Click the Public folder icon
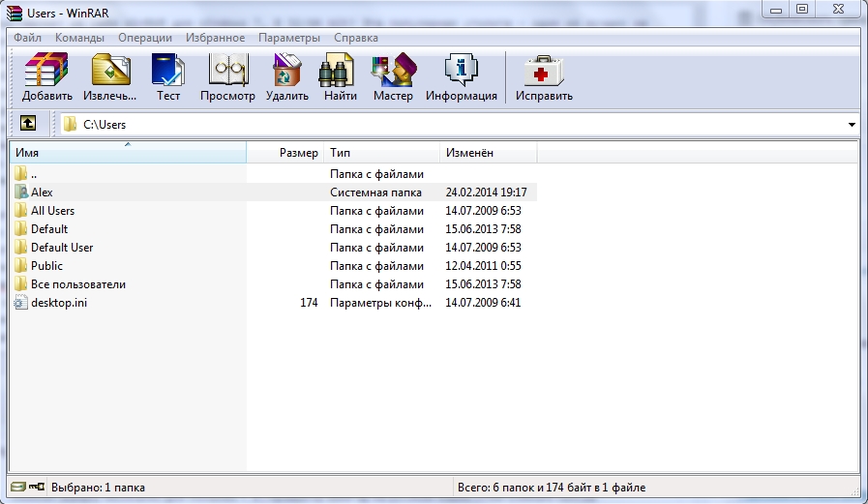 point(20,266)
